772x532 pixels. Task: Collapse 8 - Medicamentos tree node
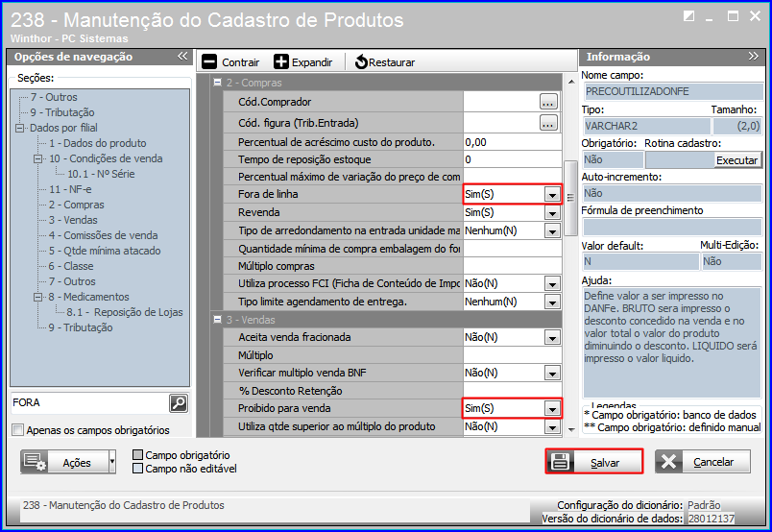pos(37,298)
